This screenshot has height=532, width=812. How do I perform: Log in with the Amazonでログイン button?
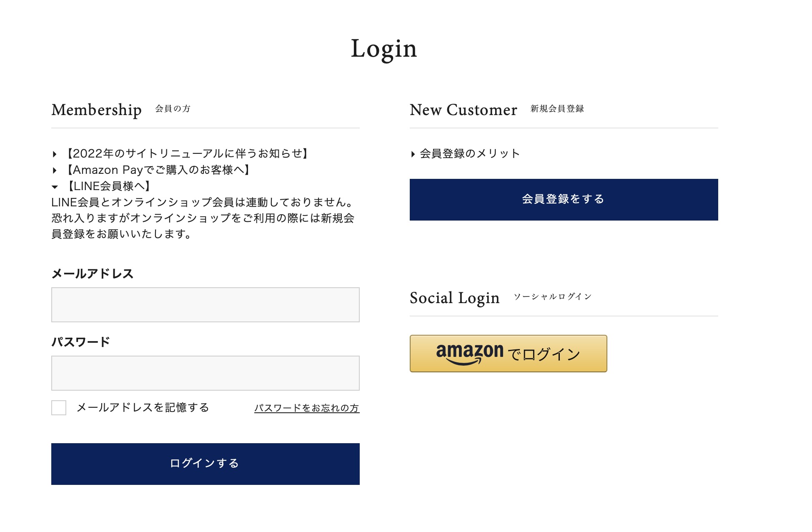pos(508,354)
